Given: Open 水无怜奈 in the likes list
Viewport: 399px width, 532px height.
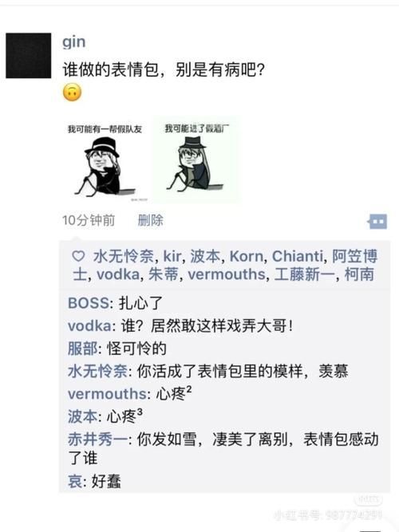Looking at the screenshot, I should (x=124, y=256).
